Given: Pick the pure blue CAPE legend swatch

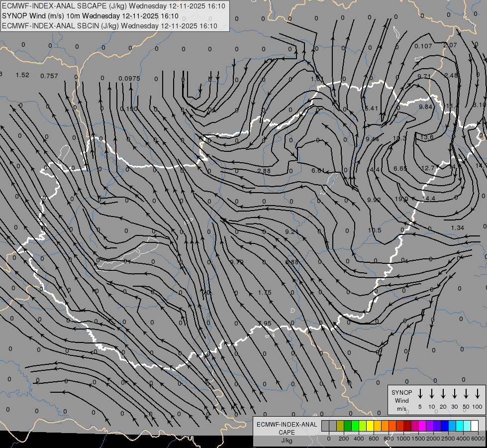Looking at the screenshot, I should click(x=444, y=426).
